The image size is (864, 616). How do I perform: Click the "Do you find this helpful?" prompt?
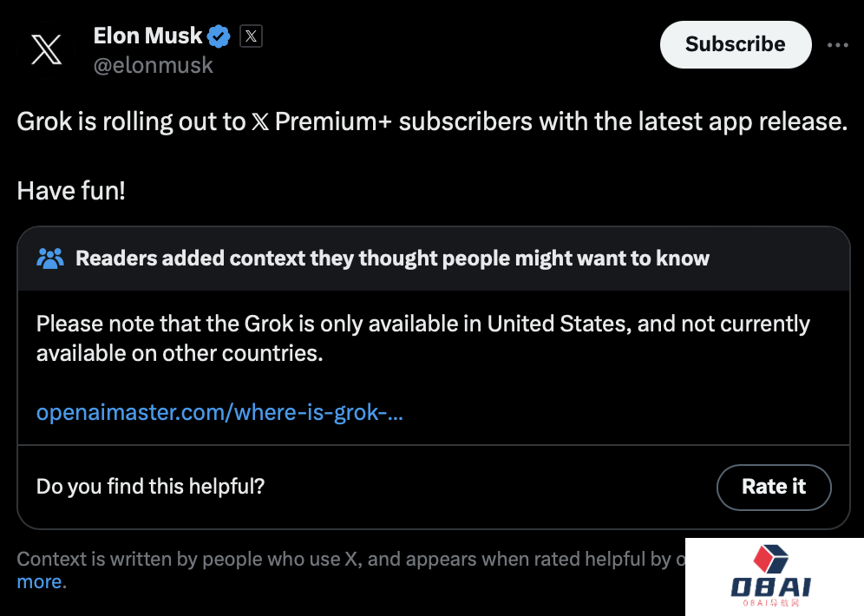150,487
